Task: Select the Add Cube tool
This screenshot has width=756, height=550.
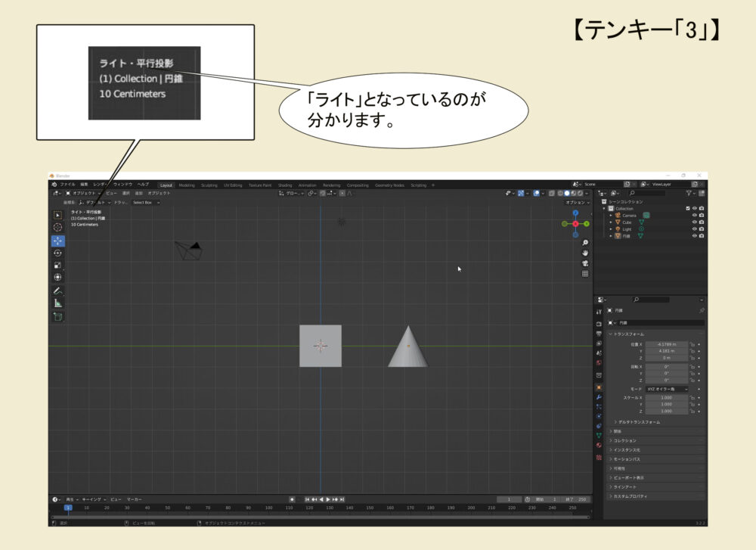Action: (x=58, y=316)
